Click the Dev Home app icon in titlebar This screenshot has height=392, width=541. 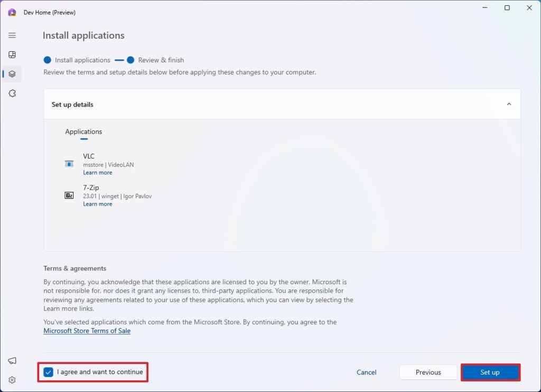[x=12, y=12]
